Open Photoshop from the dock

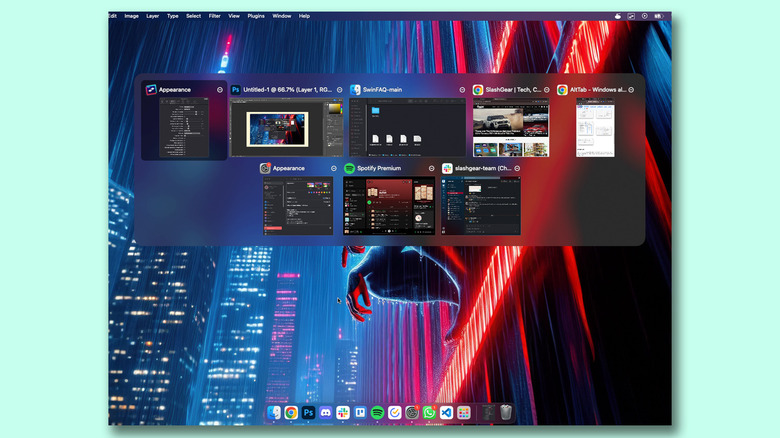(x=309, y=412)
